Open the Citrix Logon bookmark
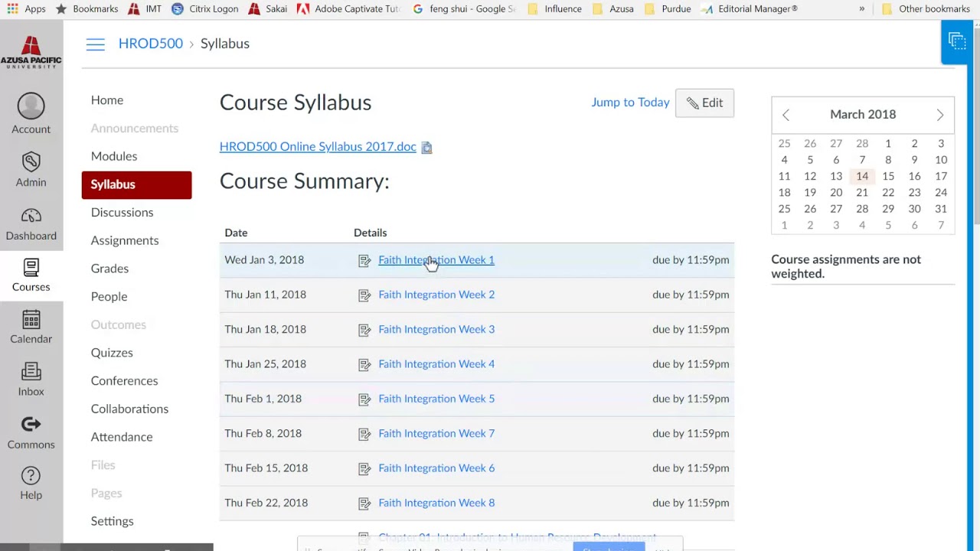 204,8
